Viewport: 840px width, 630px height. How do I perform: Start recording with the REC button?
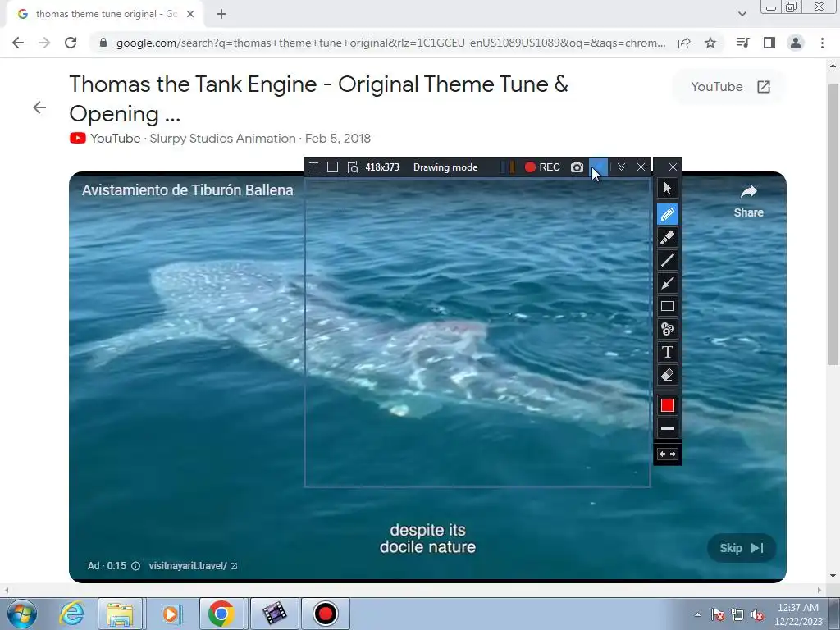542,167
